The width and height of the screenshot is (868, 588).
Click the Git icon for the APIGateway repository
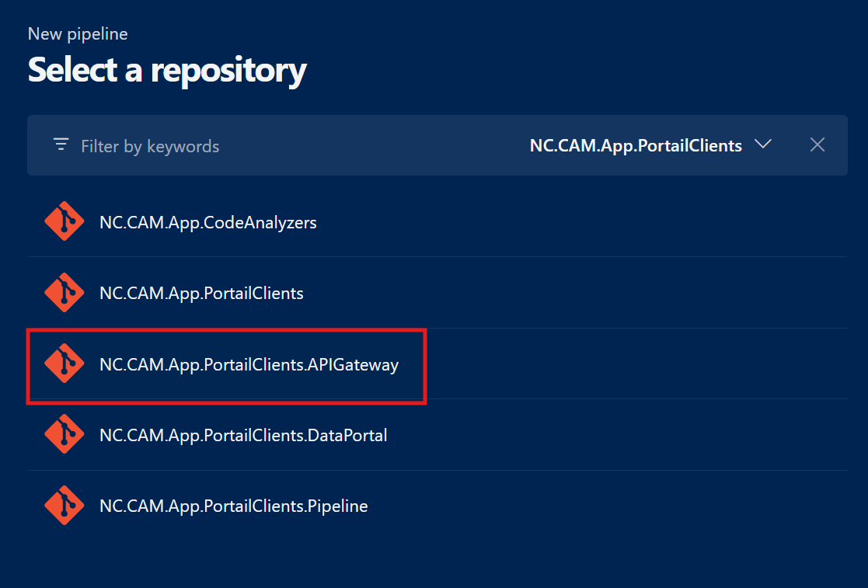pyautogui.click(x=64, y=364)
